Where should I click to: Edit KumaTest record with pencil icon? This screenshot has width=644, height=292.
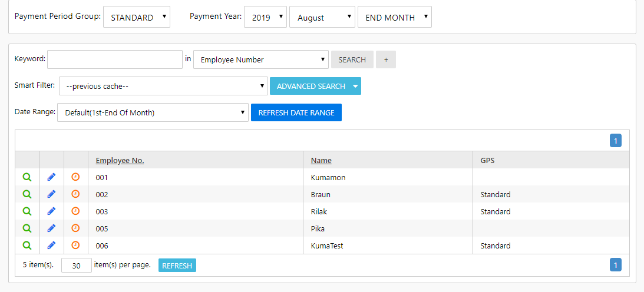[x=51, y=245]
